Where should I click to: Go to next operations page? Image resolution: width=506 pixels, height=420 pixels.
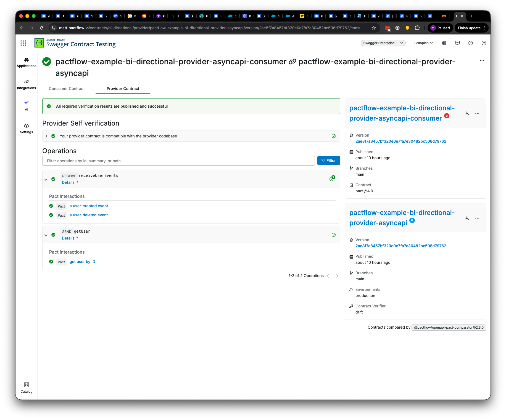[337, 276]
